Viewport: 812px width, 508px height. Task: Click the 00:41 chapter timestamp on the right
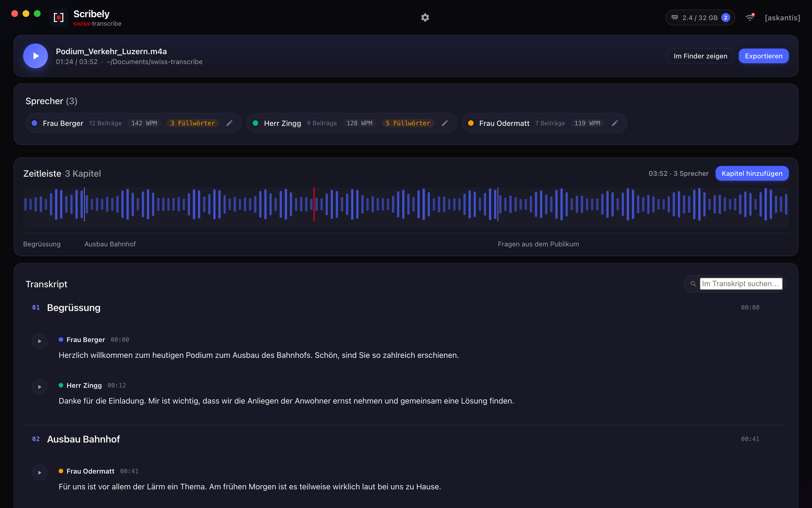point(750,439)
